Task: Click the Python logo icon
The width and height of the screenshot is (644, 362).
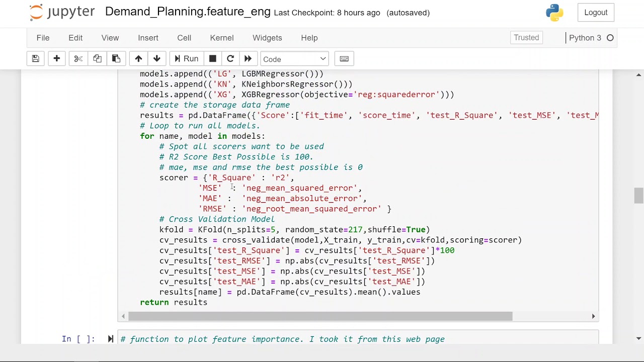Action: (554, 13)
